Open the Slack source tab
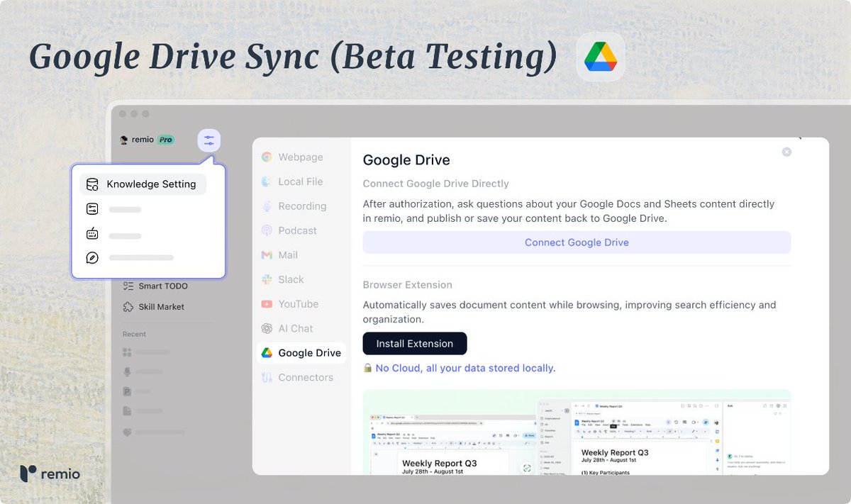 [x=301, y=279]
